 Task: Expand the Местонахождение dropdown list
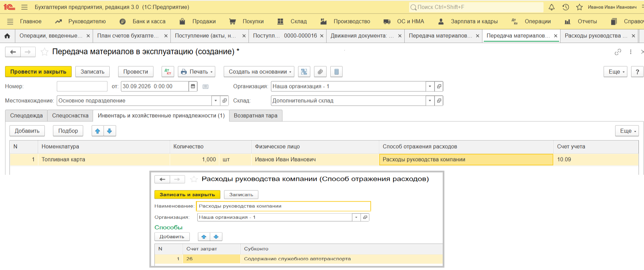216,101
